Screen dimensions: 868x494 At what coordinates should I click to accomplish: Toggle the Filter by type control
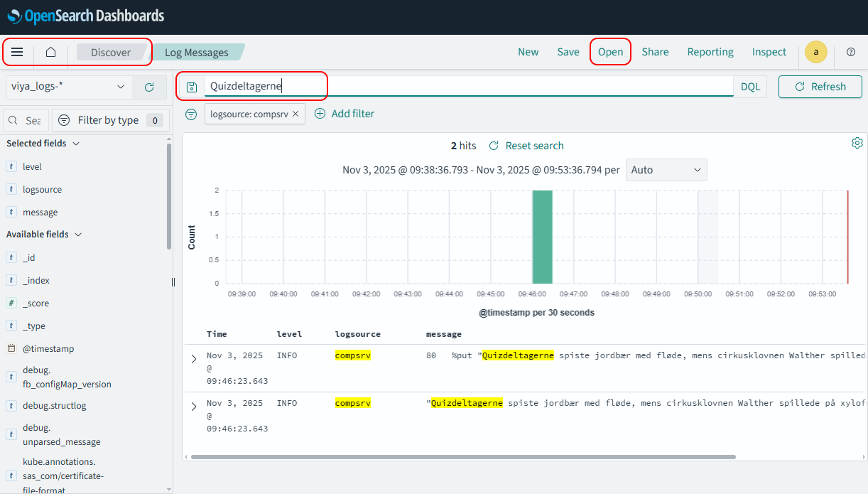108,119
